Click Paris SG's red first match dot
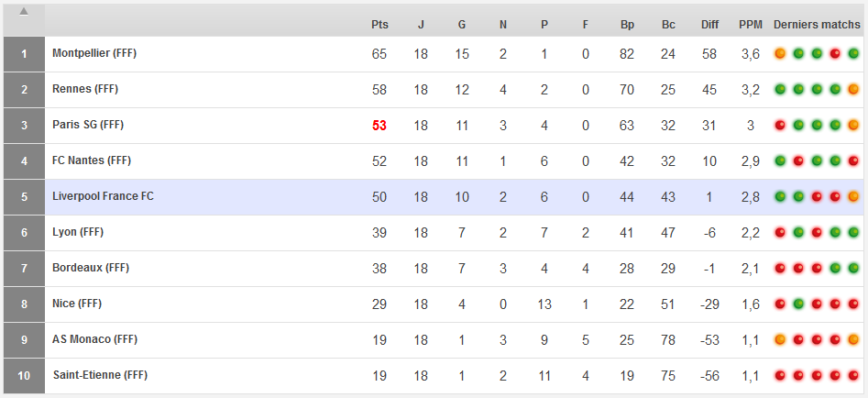The height and width of the screenshot is (398, 868). click(780, 126)
